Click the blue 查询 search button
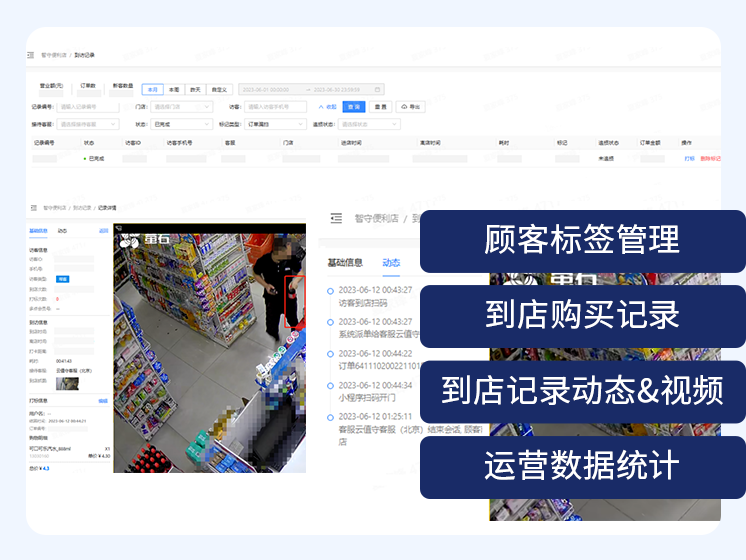This screenshot has width=746, height=560. pyautogui.click(x=353, y=106)
